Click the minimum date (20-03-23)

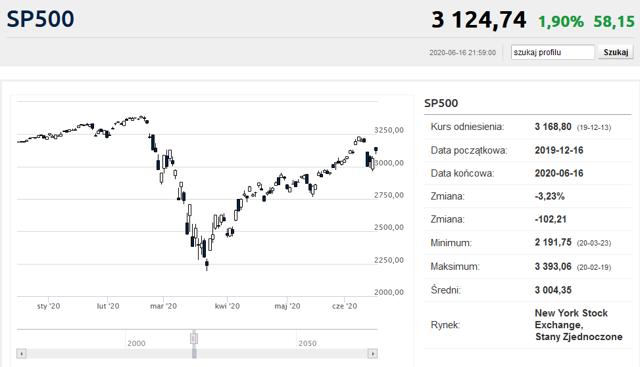click(x=594, y=243)
